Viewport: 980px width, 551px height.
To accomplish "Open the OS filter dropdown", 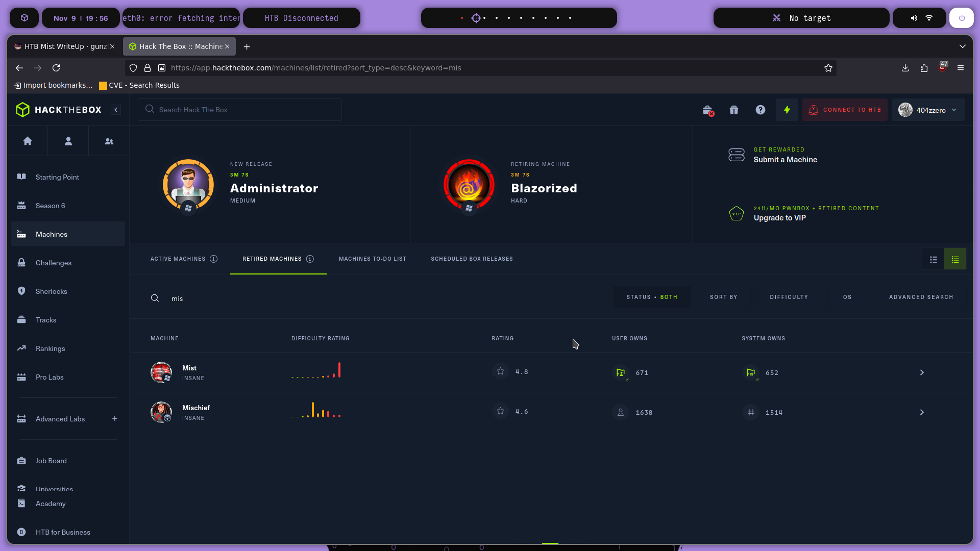I will (x=847, y=297).
